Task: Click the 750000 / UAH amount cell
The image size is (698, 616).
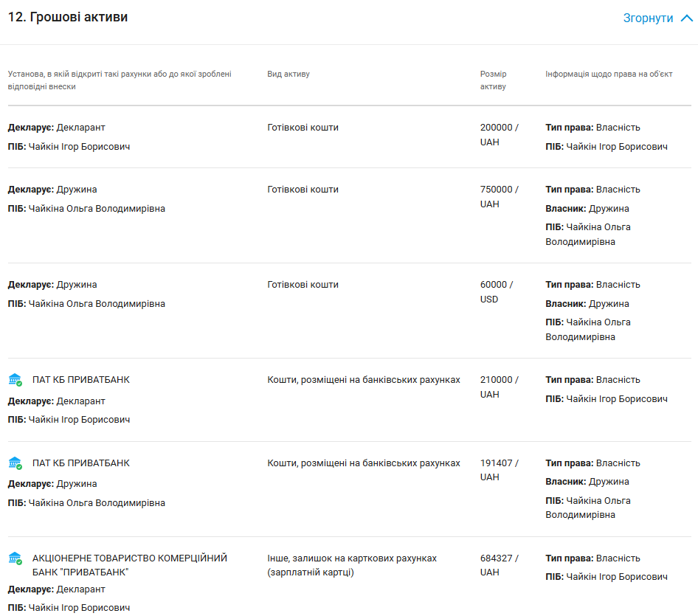Action: coord(500,197)
